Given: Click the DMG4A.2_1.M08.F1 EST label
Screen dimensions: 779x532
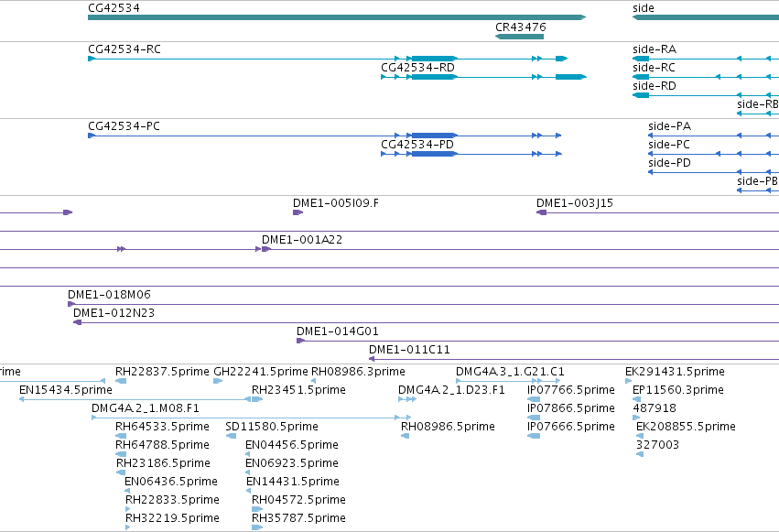Looking at the screenshot, I should tap(145, 408).
